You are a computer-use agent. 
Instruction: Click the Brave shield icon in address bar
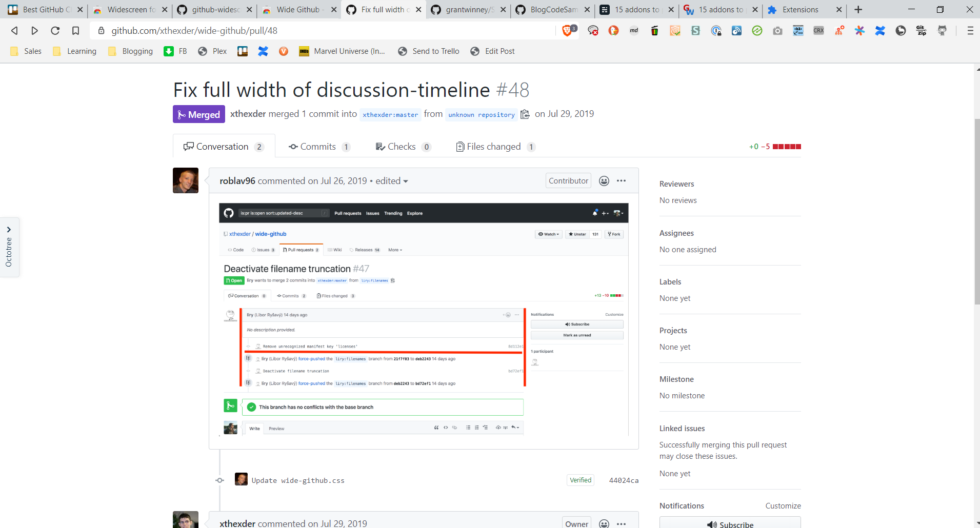[567, 31]
